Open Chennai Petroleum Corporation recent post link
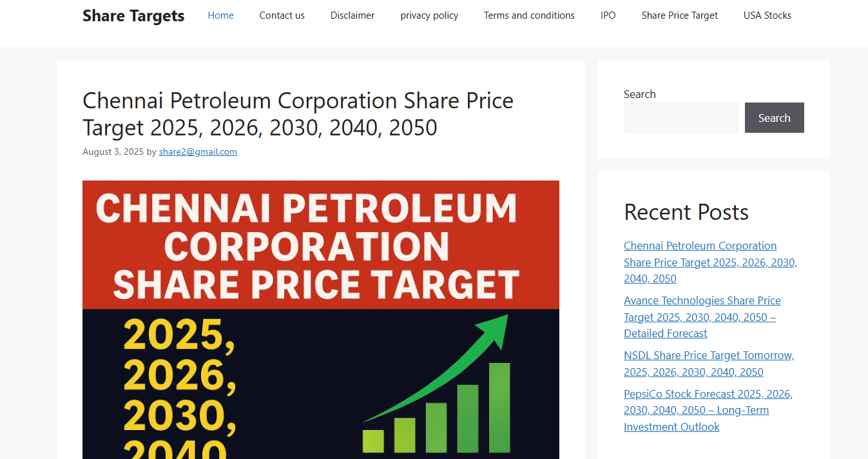This screenshot has height=459, width=868. pyautogui.click(x=710, y=262)
